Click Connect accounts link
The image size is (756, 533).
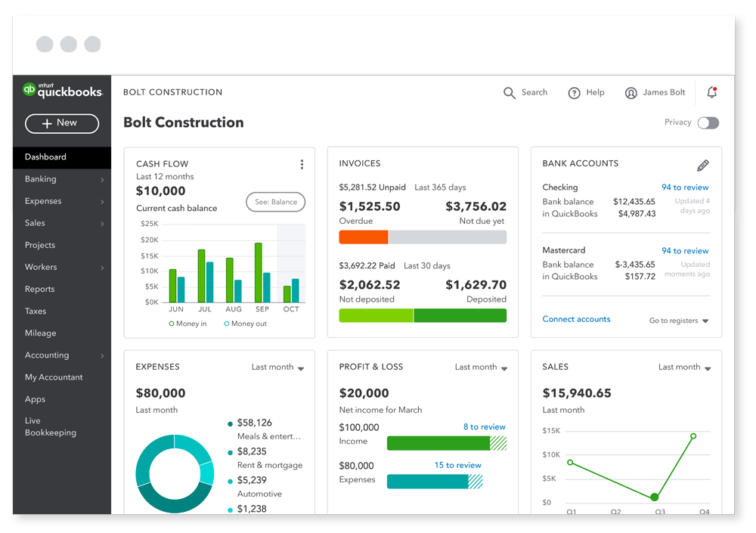pos(576,319)
